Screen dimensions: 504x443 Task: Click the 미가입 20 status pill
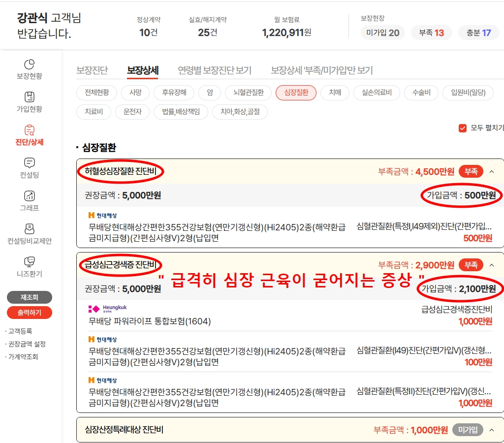pyautogui.click(x=383, y=33)
